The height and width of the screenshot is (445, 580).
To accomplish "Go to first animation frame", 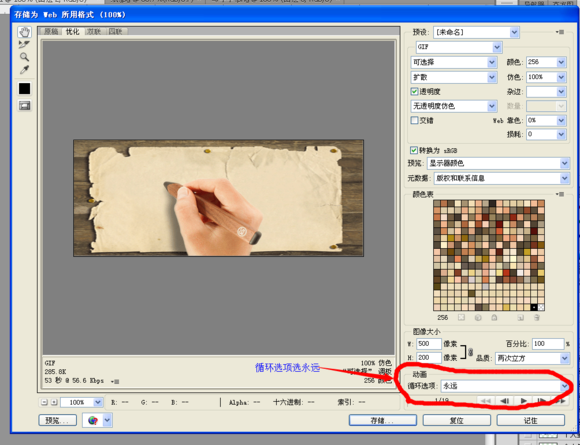I will point(486,401).
